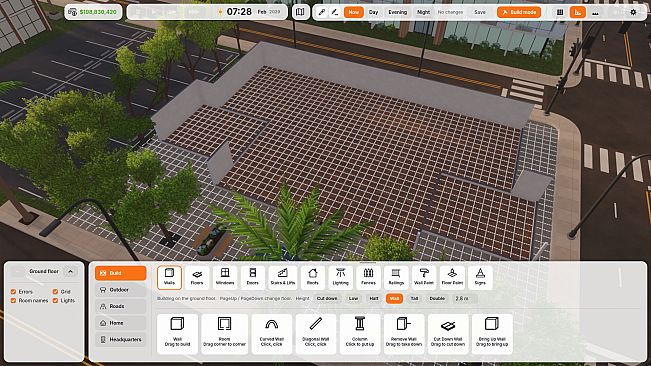Set wall height to Tall

(x=414, y=298)
